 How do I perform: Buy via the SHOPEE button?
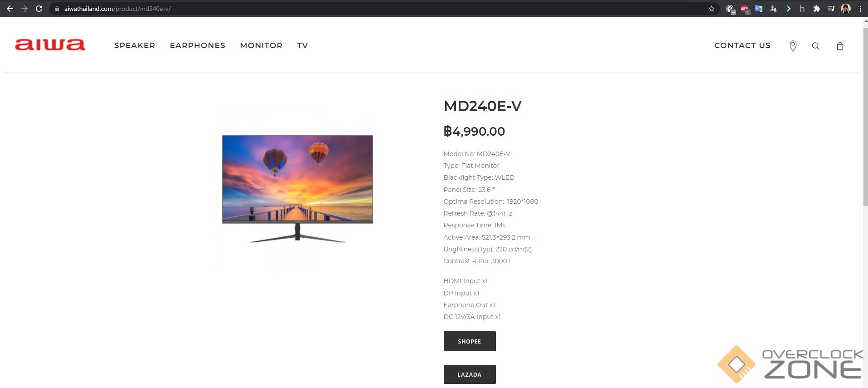coord(470,341)
